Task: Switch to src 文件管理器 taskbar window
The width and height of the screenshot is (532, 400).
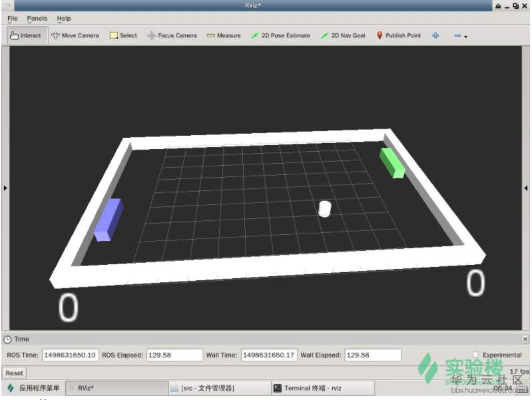Action: [220, 388]
